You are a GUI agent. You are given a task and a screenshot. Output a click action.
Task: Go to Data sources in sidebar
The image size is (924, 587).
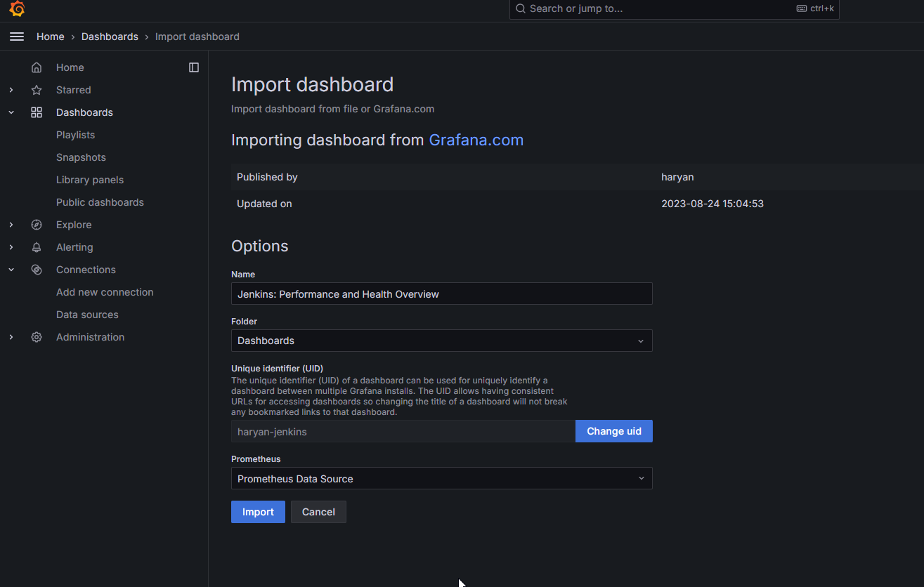point(87,315)
